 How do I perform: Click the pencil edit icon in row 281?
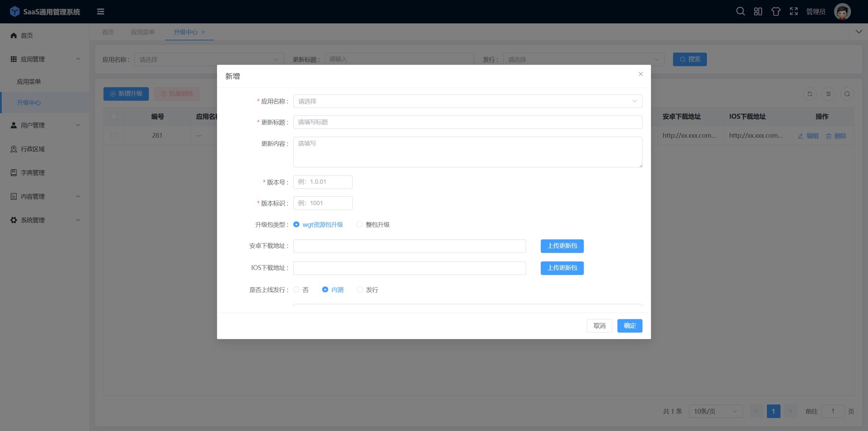pyautogui.click(x=801, y=136)
